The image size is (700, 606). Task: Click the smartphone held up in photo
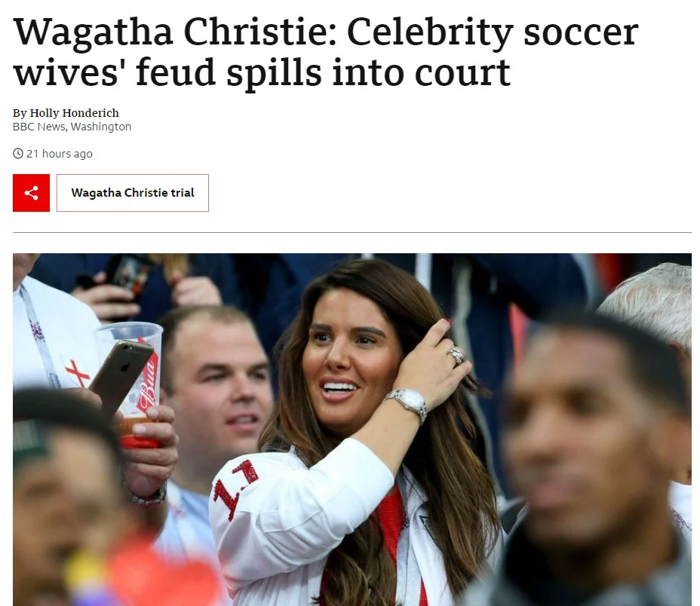(120, 374)
